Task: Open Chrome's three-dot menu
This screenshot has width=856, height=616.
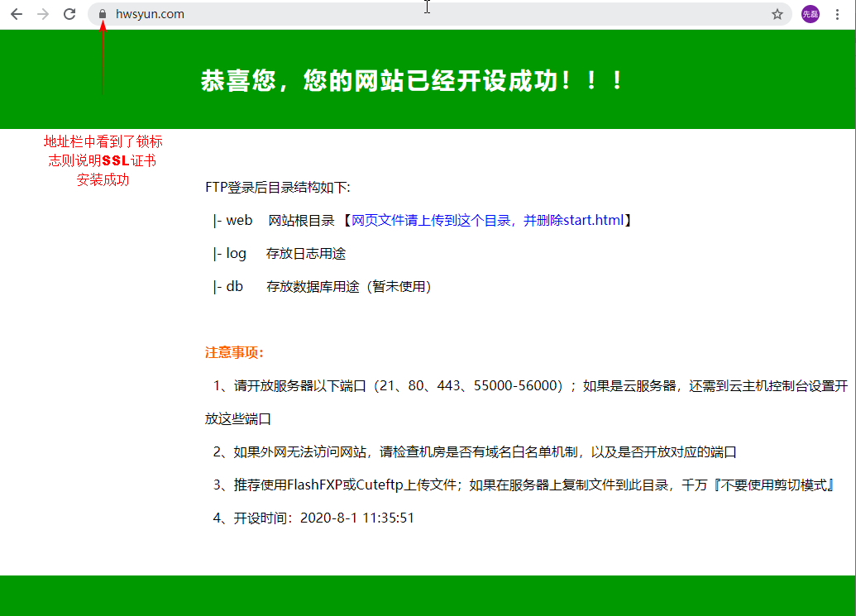Action: pyautogui.click(x=838, y=14)
